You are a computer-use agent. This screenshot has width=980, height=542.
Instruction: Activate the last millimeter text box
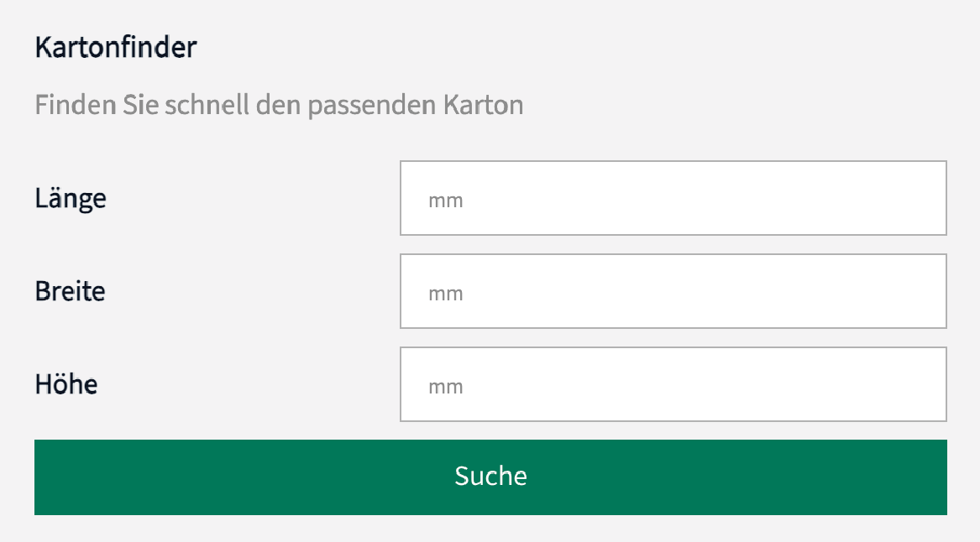(x=673, y=384)
